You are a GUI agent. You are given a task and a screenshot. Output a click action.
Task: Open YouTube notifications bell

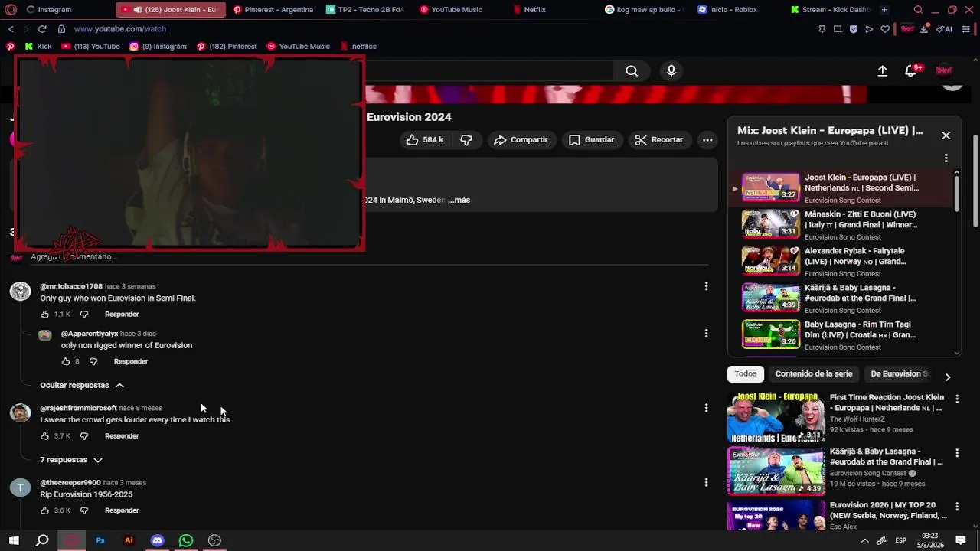click(911, 70)
